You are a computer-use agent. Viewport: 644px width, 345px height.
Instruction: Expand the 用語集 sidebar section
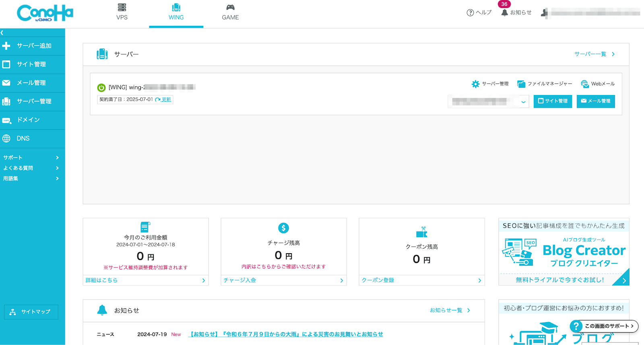31,178
